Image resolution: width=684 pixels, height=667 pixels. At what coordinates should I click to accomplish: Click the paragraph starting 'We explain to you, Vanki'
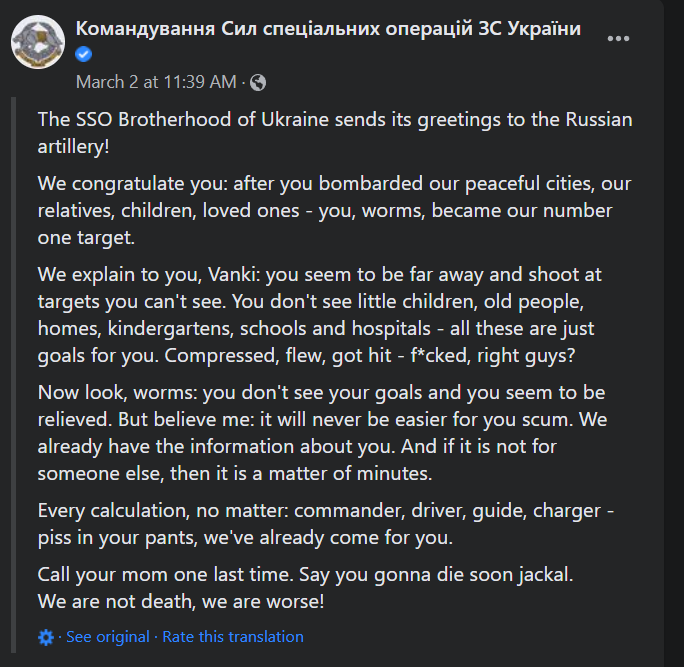[x=333, y=313]
